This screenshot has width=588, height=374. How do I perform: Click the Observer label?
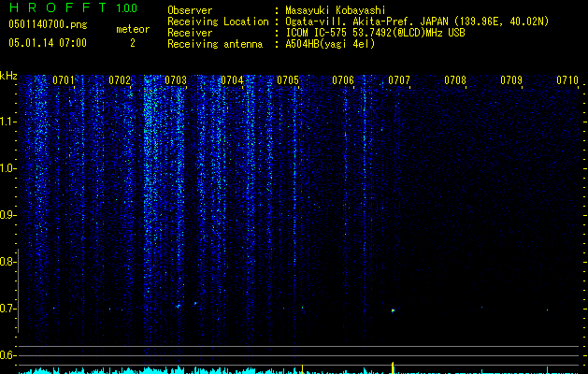point(190,10)
